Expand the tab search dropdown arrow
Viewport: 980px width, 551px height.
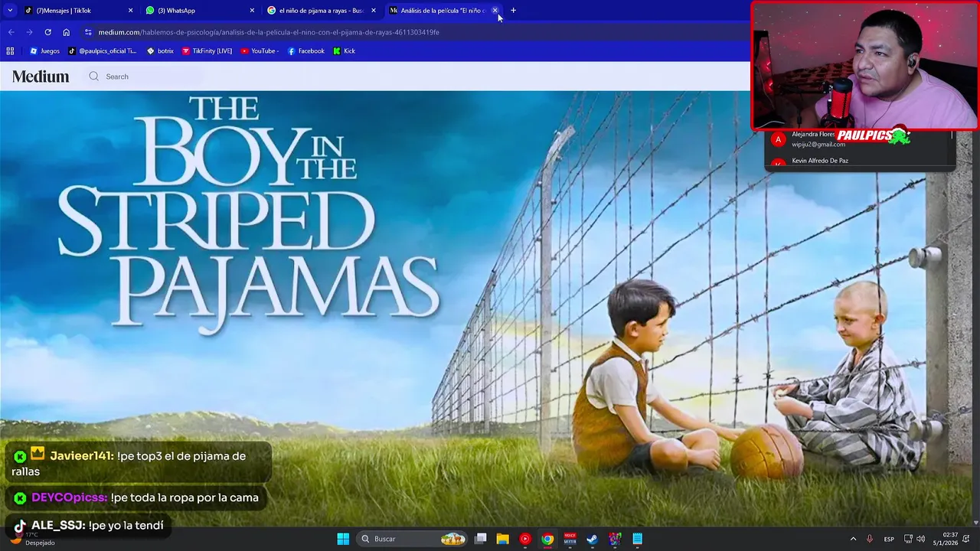(10, 11)
